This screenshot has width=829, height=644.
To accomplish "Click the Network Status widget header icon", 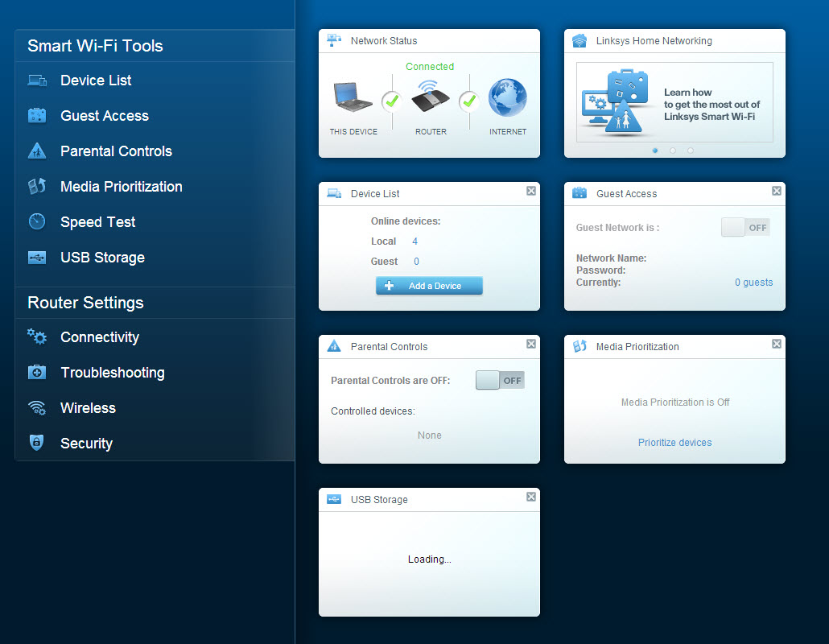I will 334,40.
